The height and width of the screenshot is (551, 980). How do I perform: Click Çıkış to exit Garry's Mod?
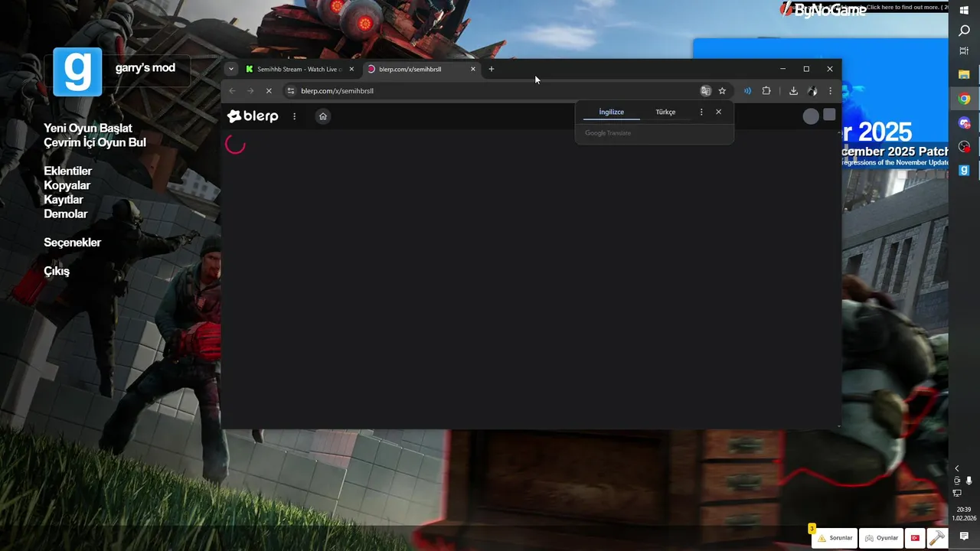[57, 271]
